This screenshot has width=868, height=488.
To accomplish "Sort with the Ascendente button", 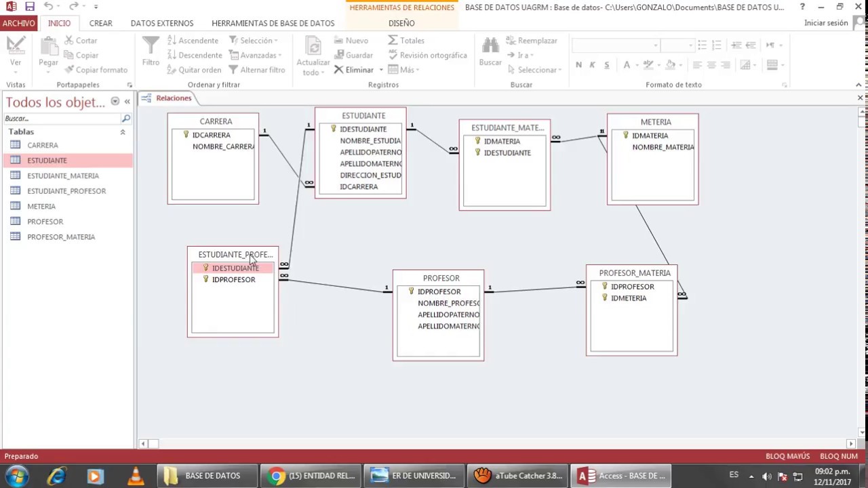I will [193, 41].
